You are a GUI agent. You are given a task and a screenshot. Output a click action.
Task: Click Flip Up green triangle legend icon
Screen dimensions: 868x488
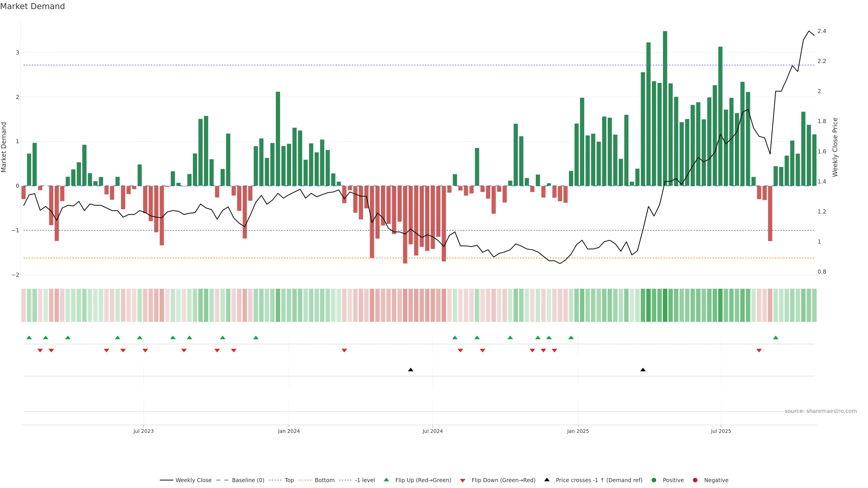point(387,480)
